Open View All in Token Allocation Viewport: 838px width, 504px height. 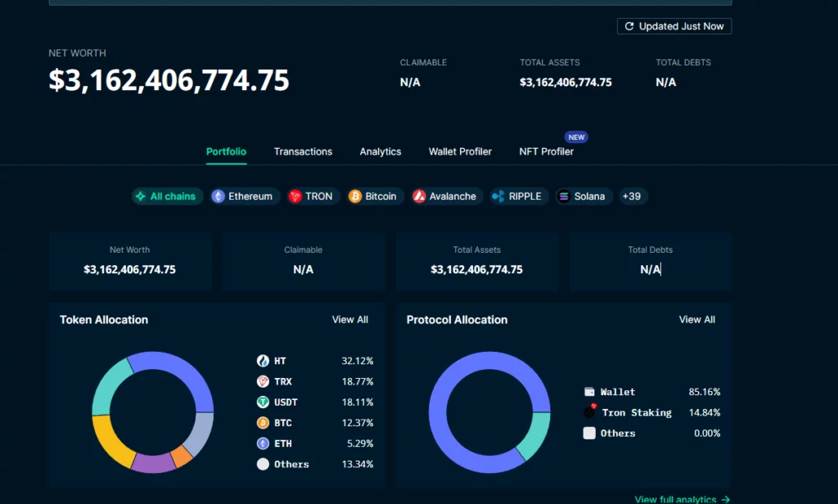349,320
